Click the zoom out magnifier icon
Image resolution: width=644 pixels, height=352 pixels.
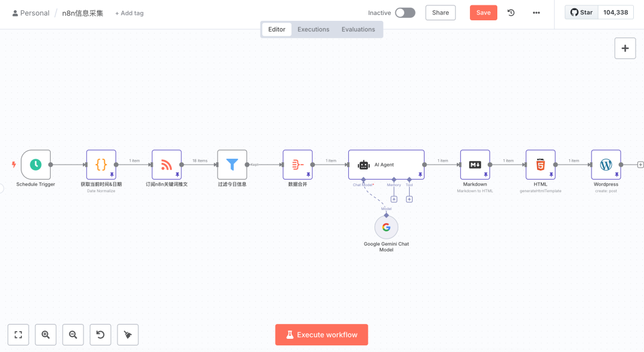pos(73,335)
